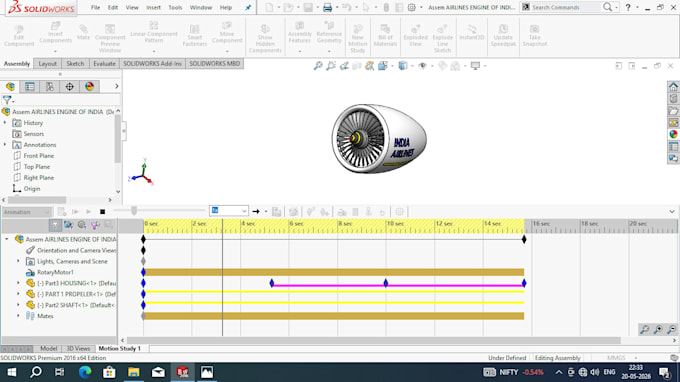Click the timeline horizontal scrollbar
The image size is (680, 382).
[373, 340]
